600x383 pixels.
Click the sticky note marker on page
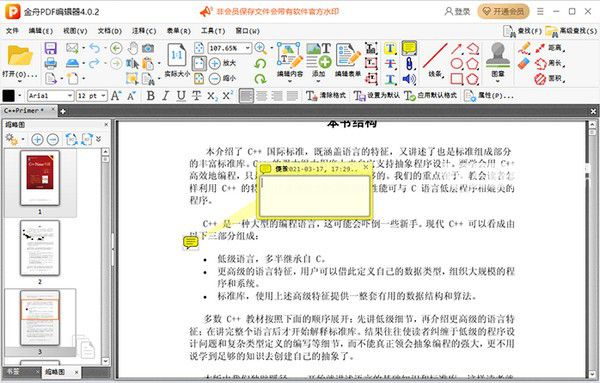pyautogui.click(x=190, y=242)
